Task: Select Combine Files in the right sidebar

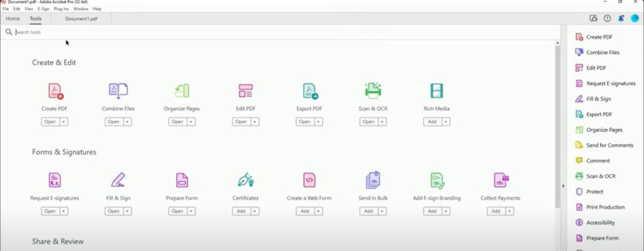Action: point(597,53)
